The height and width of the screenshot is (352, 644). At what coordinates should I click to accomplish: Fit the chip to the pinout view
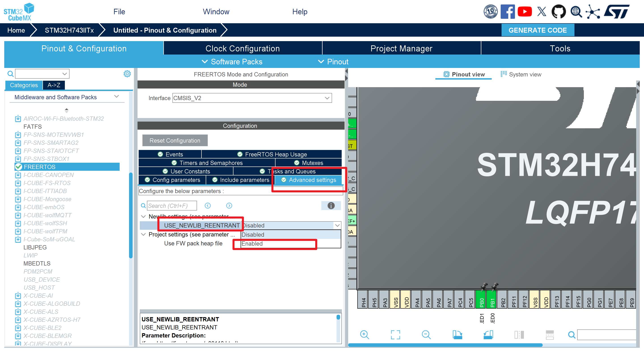pyautogui.click(x=395, y=335)
